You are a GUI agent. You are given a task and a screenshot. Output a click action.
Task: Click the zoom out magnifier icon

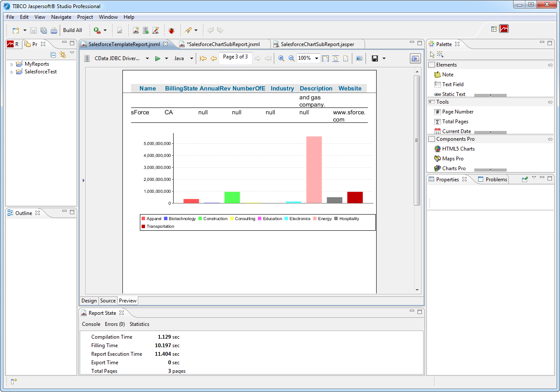pyautogui.click(x=292, y=58)
